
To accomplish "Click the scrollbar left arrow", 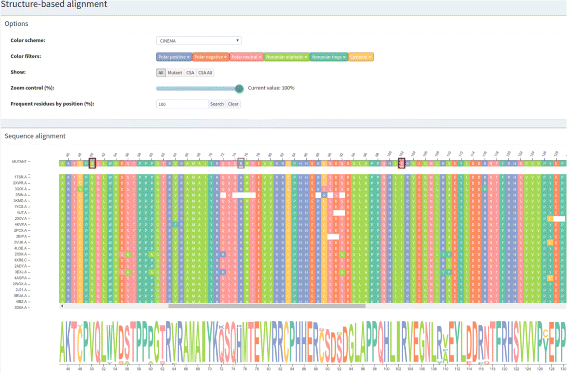I will [x=62, y=306].
